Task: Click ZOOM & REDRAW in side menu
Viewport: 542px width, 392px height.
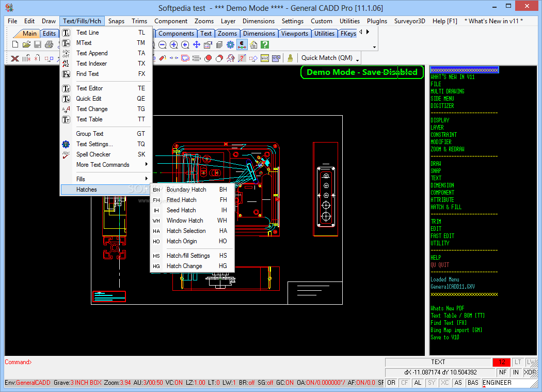Action: tap(448, 149)
